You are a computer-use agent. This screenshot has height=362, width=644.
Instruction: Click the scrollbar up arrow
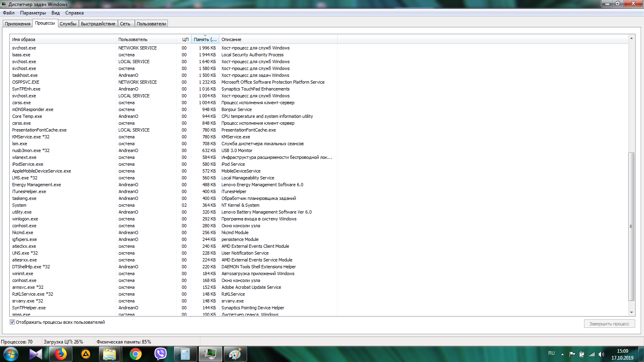click(632, 38)
